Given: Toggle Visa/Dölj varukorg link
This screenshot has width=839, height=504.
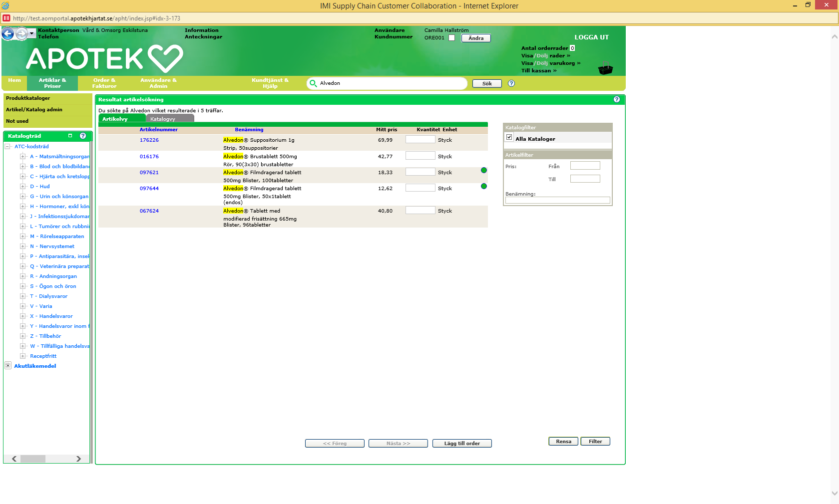Looking at the screenshot, I should pyautogui.click(x=551, y=63).
